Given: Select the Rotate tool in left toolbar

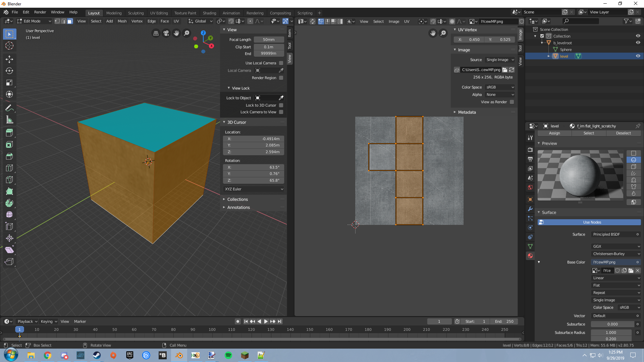Looking at the screenshot, I should (9, 71).
